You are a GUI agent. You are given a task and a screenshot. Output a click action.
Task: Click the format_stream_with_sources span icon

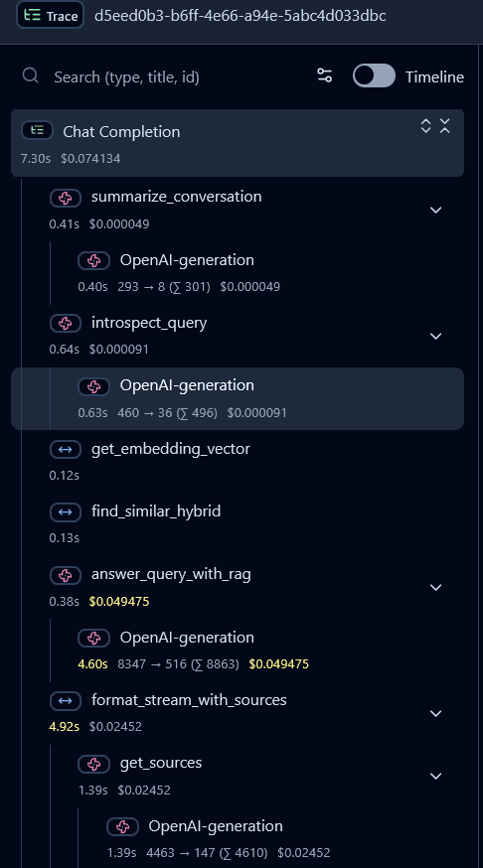click(66, 701)
